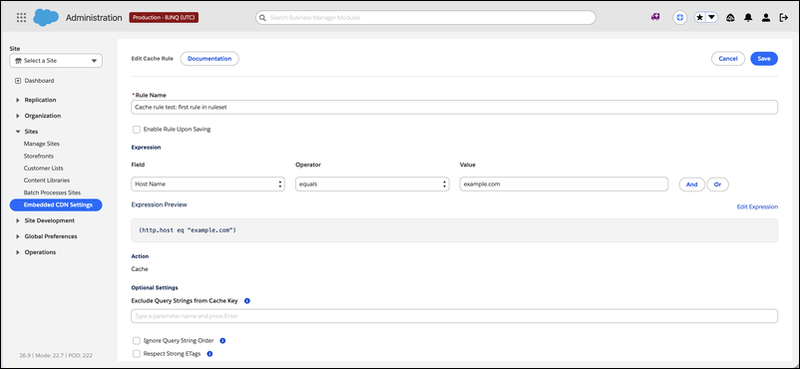The height and width of the screenshot is (369, 800).
Task: Expand the Operations section
Action: [18, 253]
